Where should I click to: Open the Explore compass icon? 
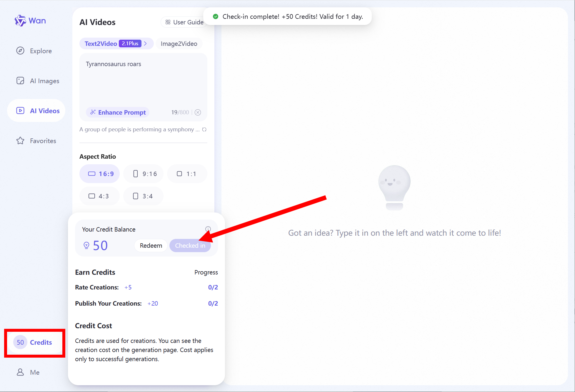tap(20, 51)
